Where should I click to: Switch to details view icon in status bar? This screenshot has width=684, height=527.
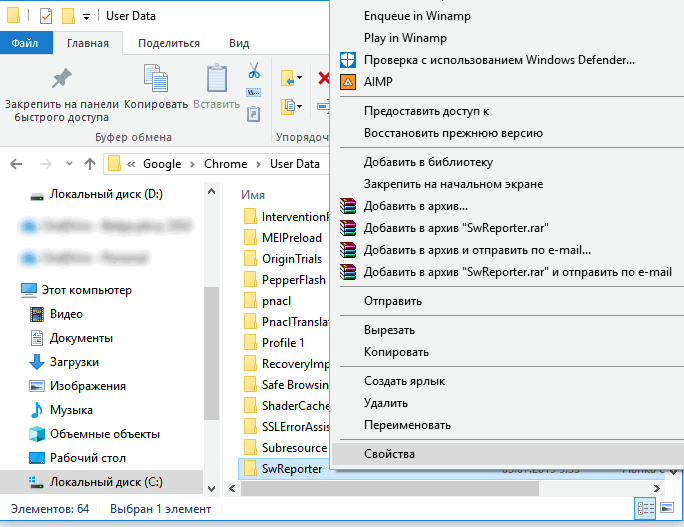645,509
